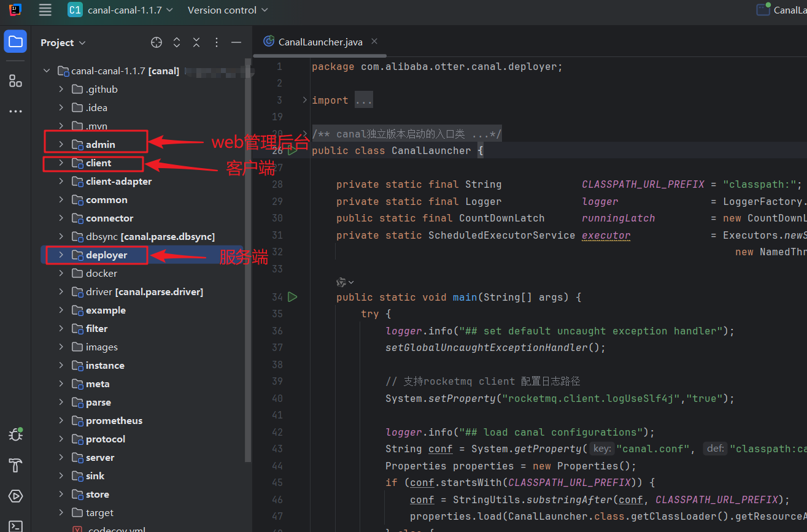Select the target folder
The height and width of the screenshot is (532, 807).
99,512
